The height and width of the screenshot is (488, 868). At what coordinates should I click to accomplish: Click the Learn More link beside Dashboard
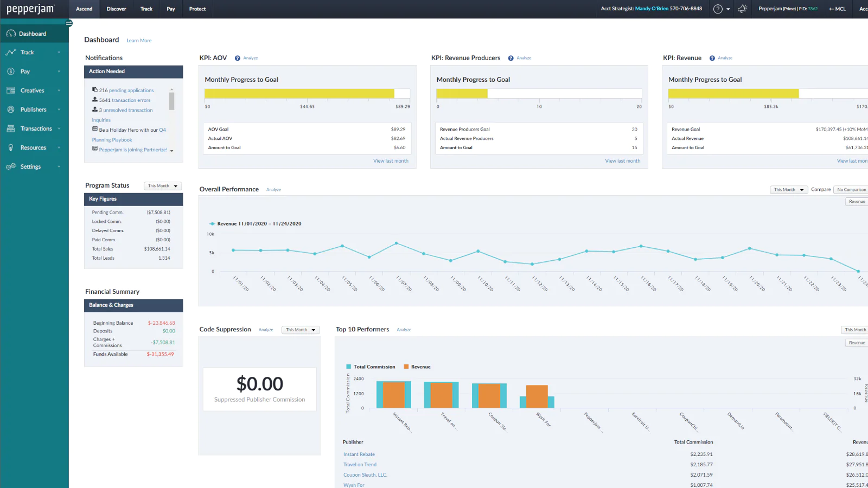tap(139, 41)
